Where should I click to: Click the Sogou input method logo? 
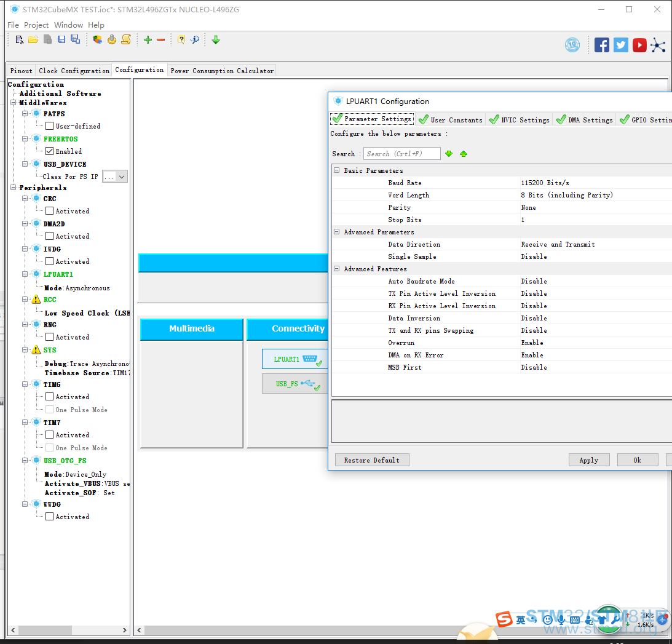click(504, 619)
